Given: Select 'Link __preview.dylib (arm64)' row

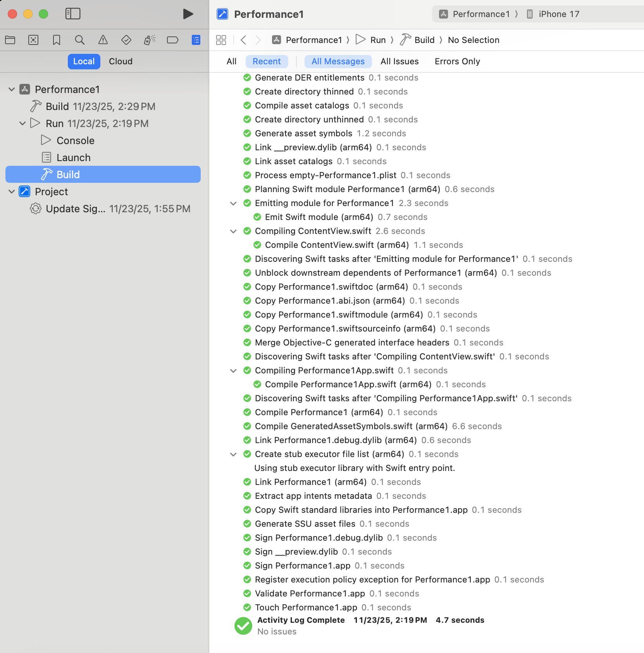Looking at the screenshot, I should [x=335, y=148].
